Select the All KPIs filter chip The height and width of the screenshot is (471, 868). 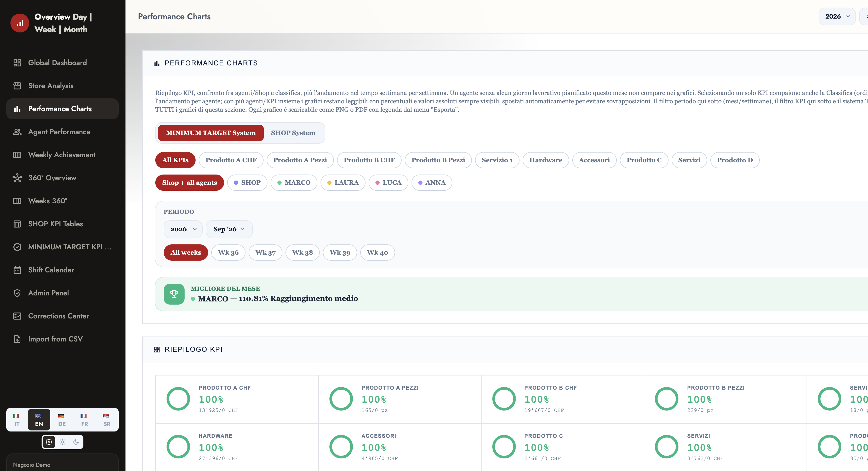175,160
